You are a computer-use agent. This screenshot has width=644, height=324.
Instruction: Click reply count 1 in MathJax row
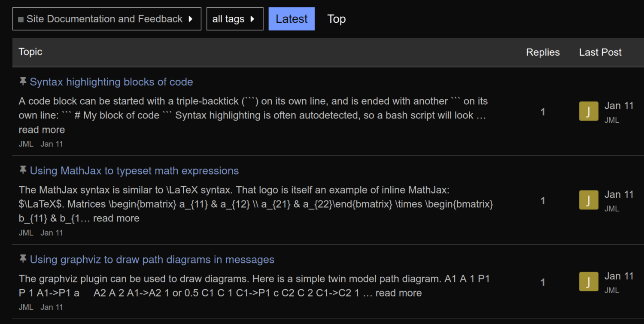pyautogui.click(x=543, y=201)
